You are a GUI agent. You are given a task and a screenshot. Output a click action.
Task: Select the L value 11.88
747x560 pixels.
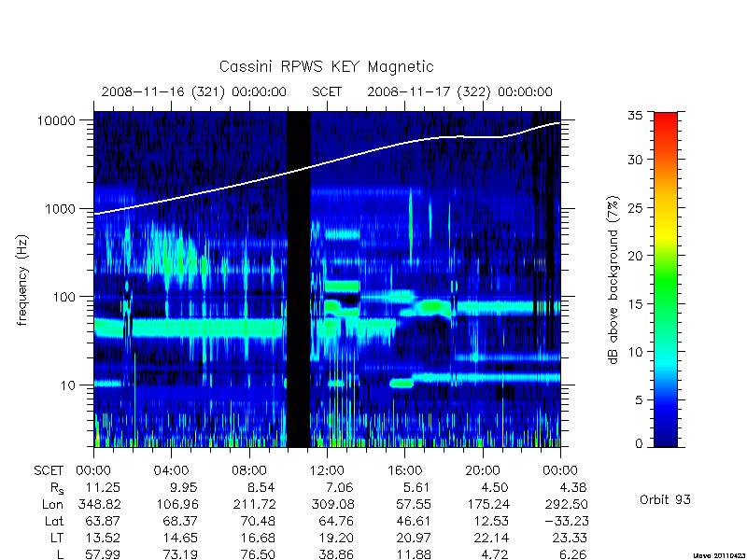pyautogui.click(x=414, y=554)
